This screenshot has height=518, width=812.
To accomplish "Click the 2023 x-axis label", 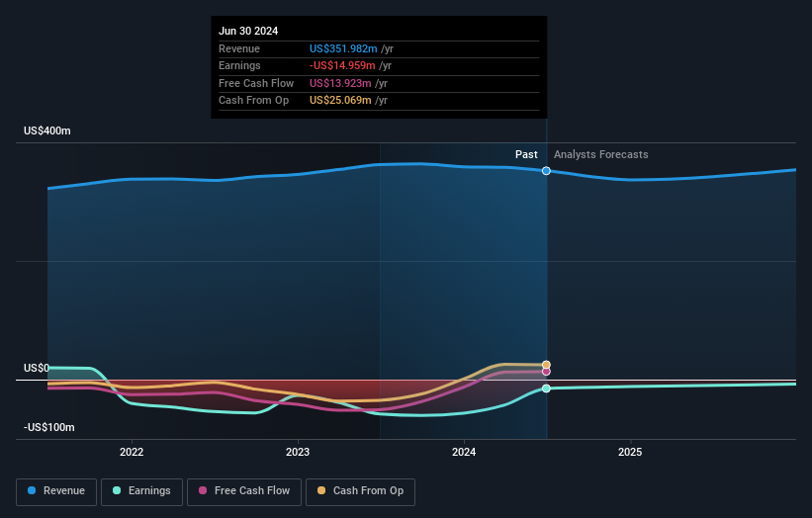I will (x=298, y=452).
